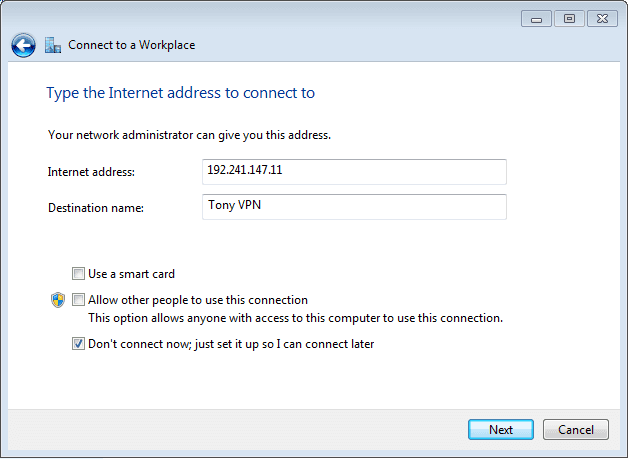
Task: Click the Allow other people label text
Action: click(198, 300)
